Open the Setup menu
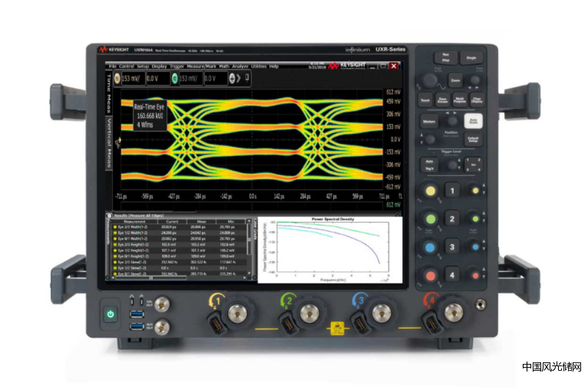588x390 pixels. tap(143, 66)
